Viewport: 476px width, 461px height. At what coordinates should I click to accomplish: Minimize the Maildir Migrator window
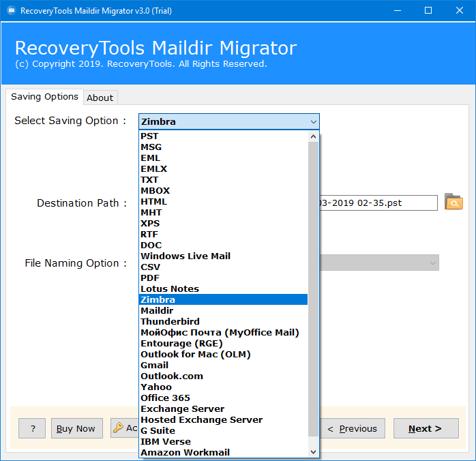pyautogui.click(x=398, y=11)
